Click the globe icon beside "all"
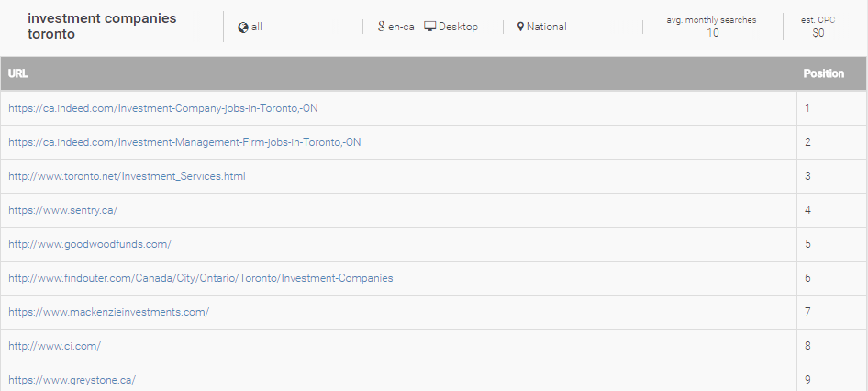The height and width of the screenshot is (391, 868). pyautogui.click(x=242, y=28)
